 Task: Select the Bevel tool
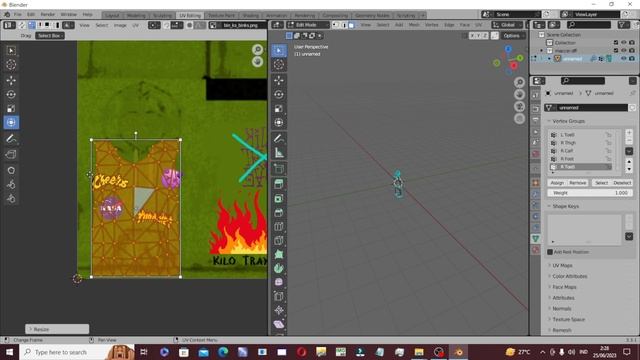279,212
